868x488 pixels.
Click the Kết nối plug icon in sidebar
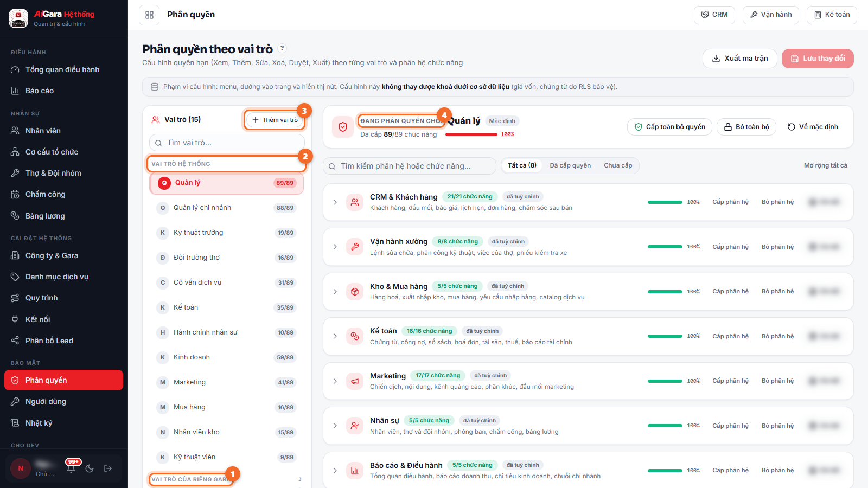15,319
